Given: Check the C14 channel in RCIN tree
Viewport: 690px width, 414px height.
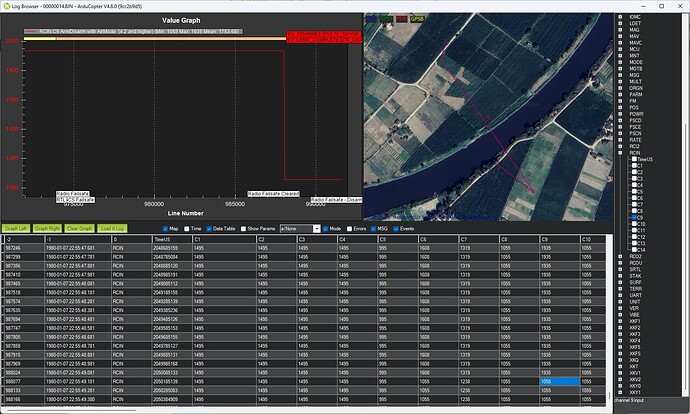Looking at the screenshot, I should click(634, 249).
